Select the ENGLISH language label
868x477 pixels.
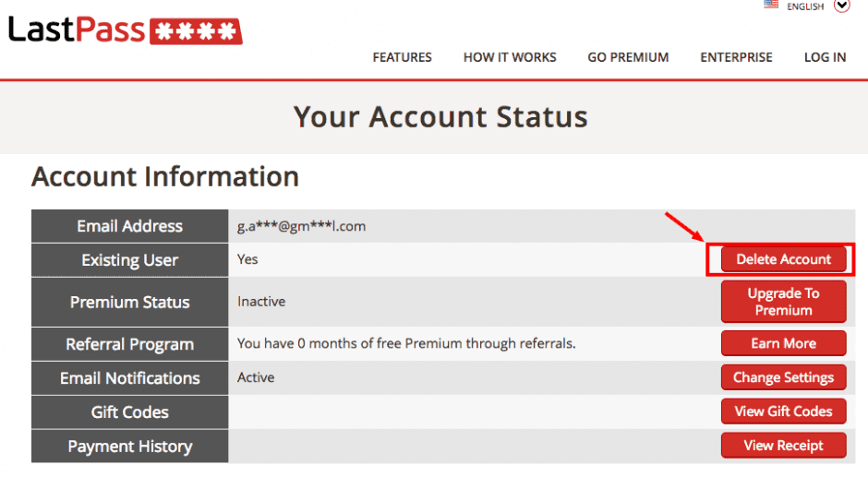(805, 6)
